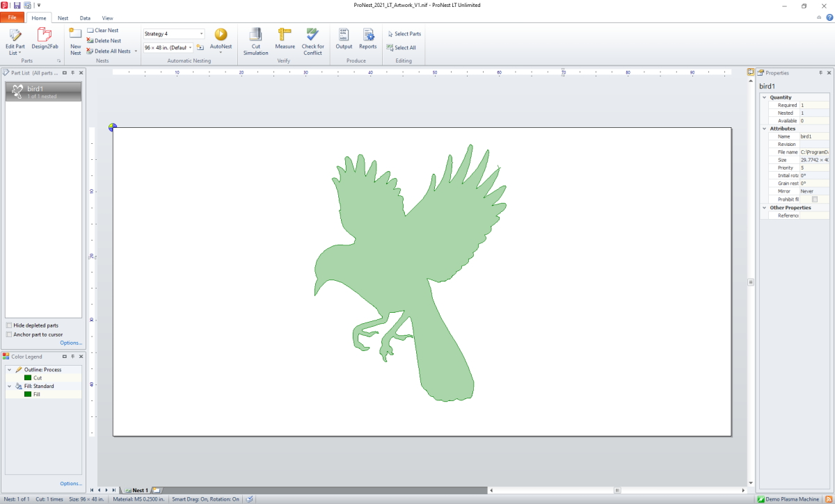Launch Design2Fab from the ribbon
The width and height of the screenshot is (835, 504).
[45, 39]
